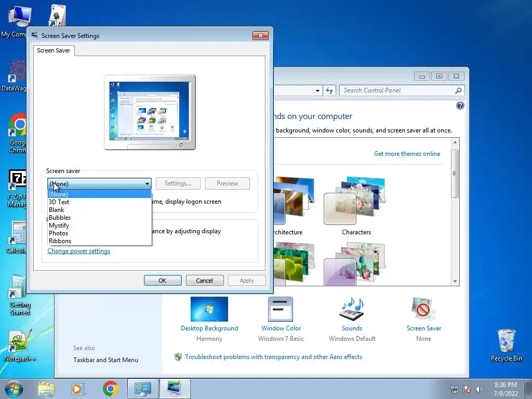Image resolution: width=532 pixels, height=399 pixels.
Task: Select the Getting Started desktop icon
Action: pos(19,295)
